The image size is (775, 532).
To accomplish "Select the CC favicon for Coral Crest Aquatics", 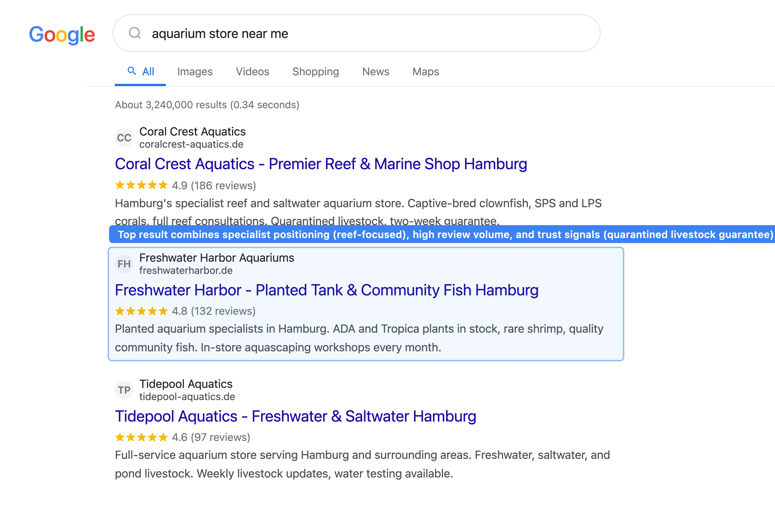I will click(x=124, y=137).
